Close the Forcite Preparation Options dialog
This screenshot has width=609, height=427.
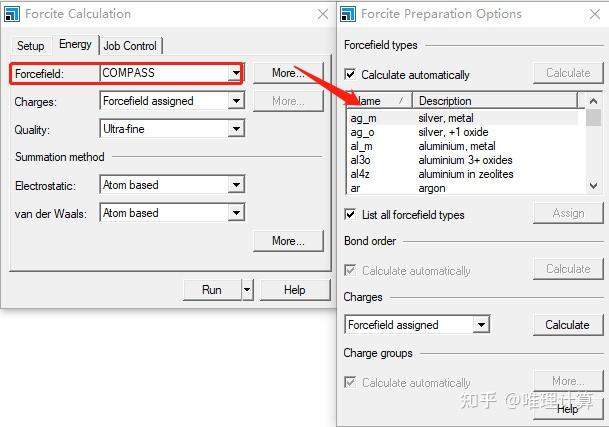(x=594, y=14)
